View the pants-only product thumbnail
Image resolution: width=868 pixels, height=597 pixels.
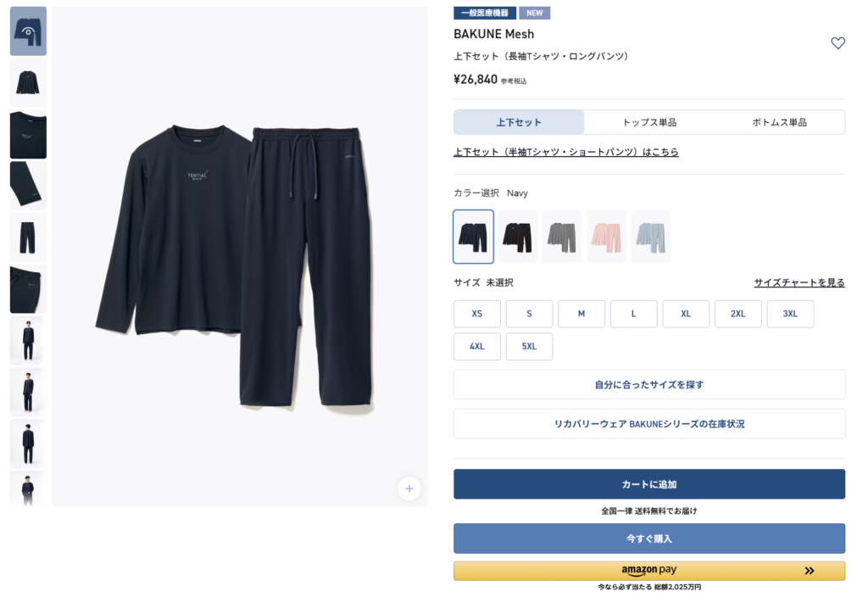pos(28,237)
